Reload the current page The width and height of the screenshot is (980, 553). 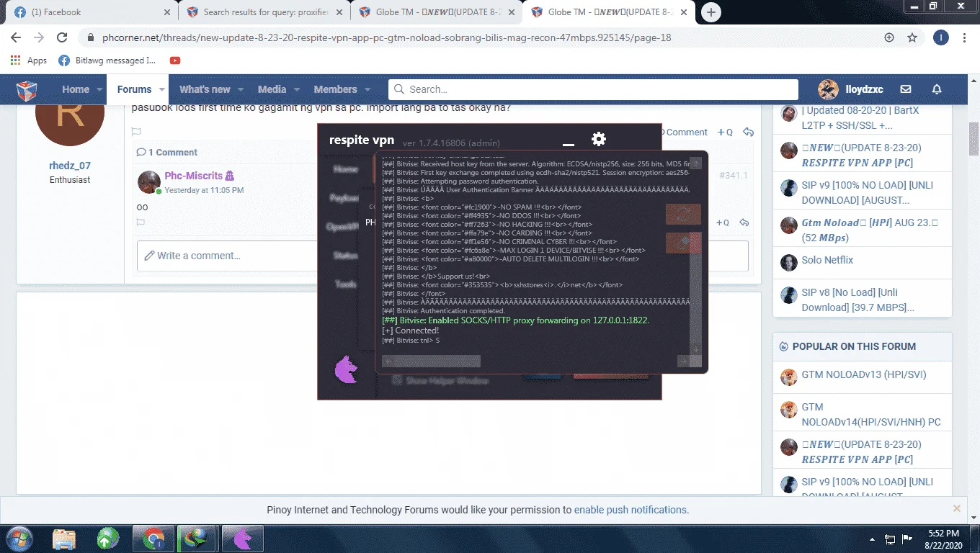[62, 37]
